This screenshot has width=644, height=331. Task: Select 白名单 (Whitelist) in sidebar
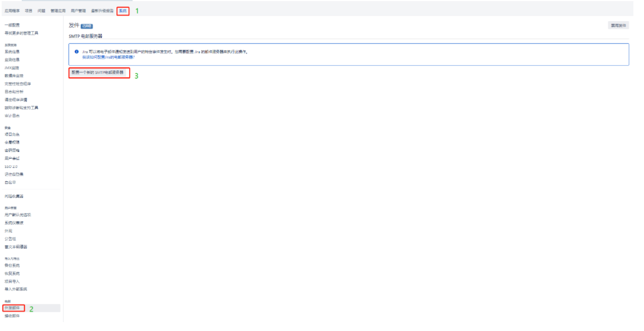pyautogui.click(x=10, y=182)
